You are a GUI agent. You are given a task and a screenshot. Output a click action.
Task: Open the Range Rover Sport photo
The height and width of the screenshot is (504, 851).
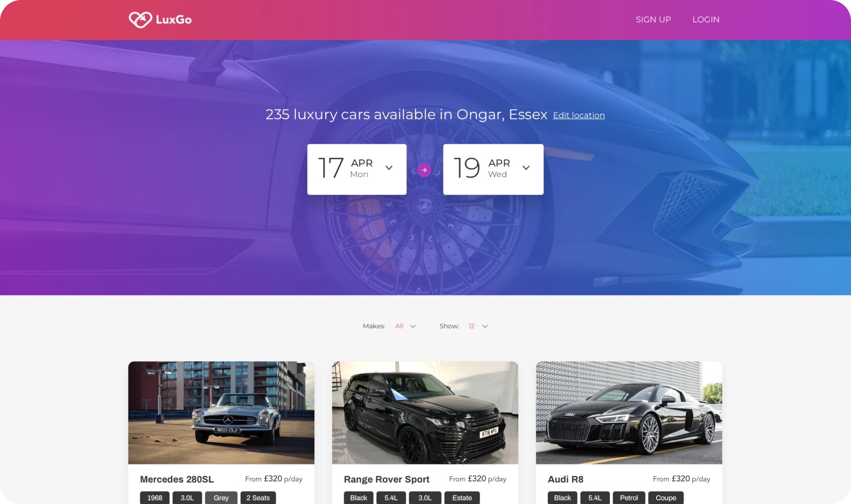point(425,413)
